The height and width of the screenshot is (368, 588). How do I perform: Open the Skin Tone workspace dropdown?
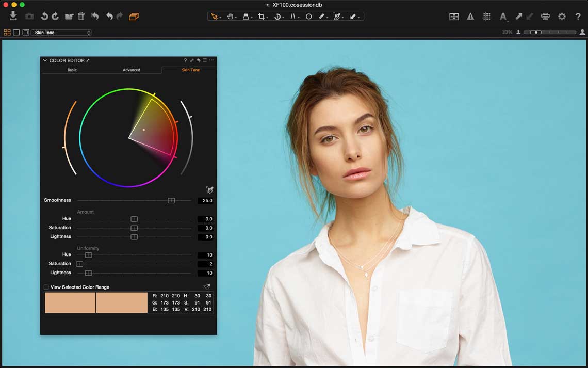coord(61,33)
